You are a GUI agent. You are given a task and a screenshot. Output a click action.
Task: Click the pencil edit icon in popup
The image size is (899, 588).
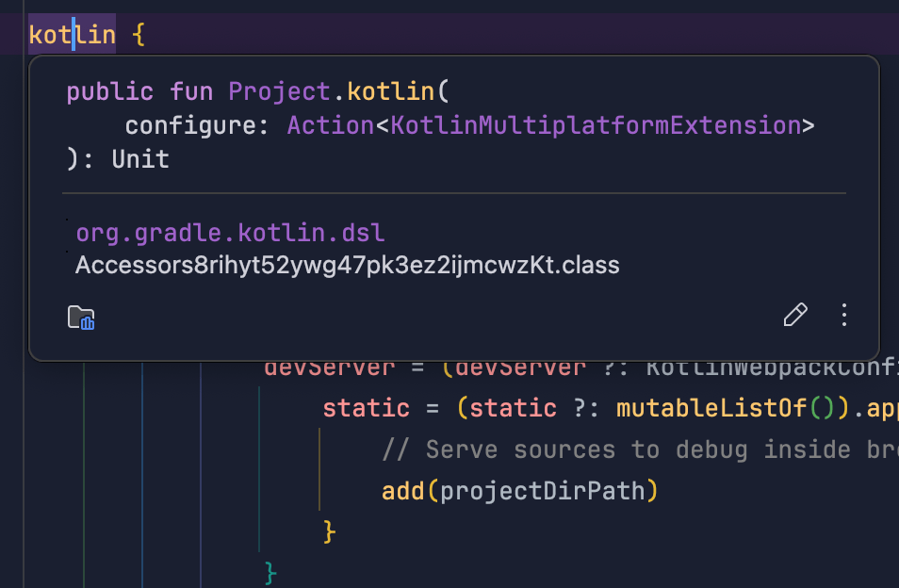[x=794, y=314]
